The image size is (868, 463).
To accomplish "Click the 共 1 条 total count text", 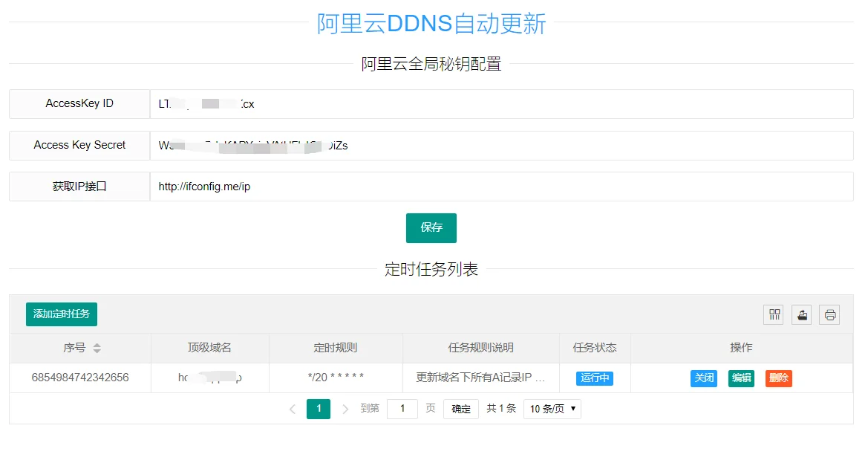I will pos(501,409).
